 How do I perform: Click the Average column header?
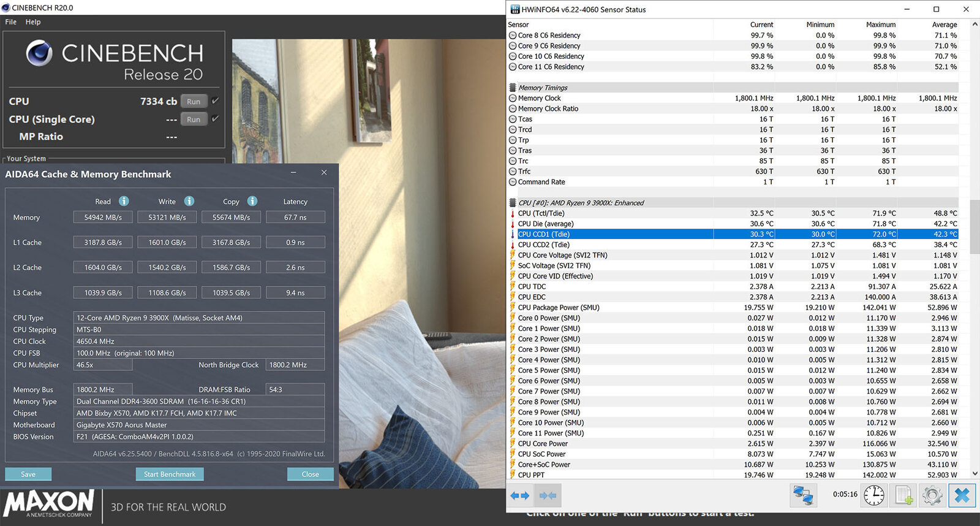pyautogui.click(x=944, y=25)
